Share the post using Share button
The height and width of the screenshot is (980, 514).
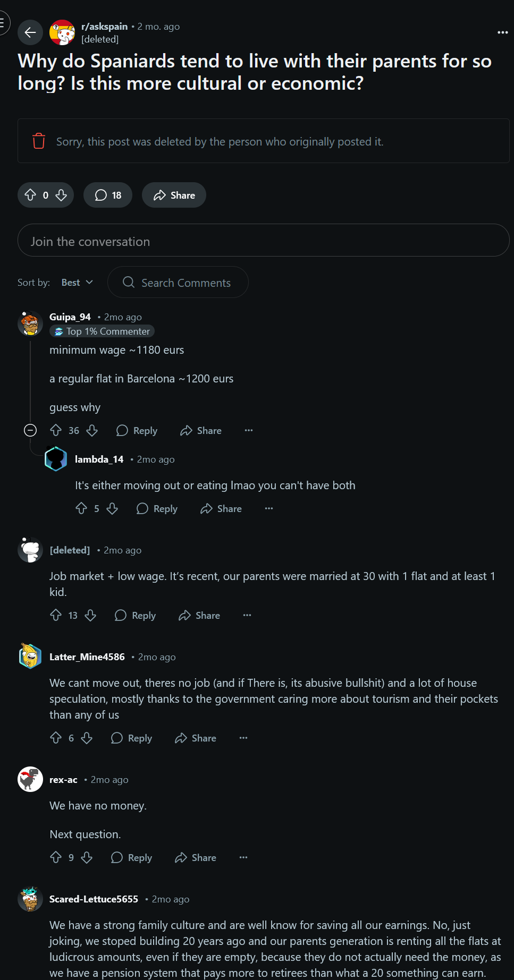coord(174,195)
